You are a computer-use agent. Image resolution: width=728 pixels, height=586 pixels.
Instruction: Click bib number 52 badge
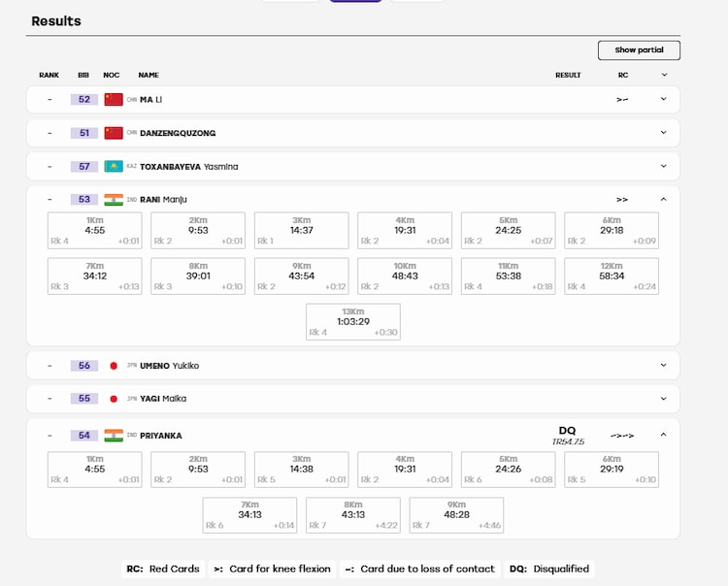(x=84, y=99)
